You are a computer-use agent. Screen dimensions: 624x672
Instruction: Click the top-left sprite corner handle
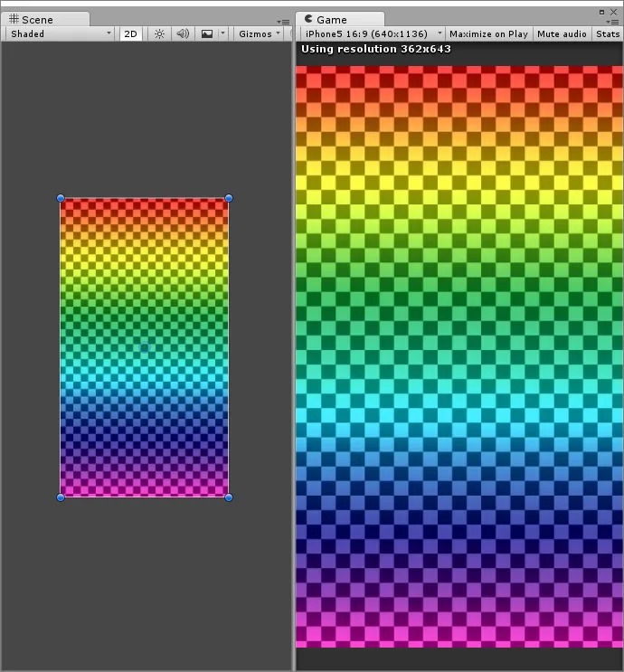coord(61,198)
